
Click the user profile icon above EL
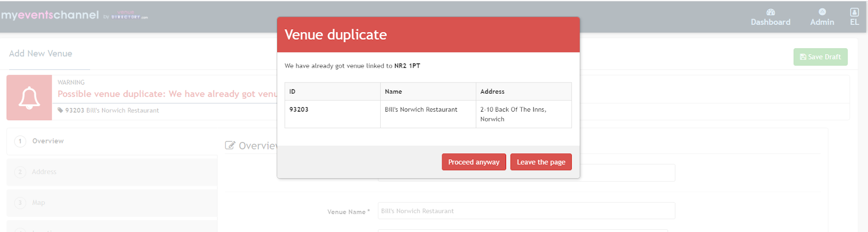pyautogui.click(x=854, y=12)
